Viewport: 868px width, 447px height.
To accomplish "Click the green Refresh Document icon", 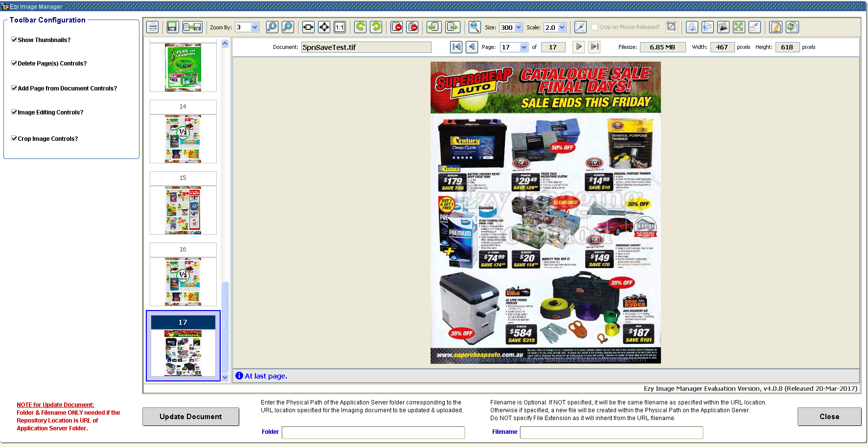I will (x=793, y=27).
